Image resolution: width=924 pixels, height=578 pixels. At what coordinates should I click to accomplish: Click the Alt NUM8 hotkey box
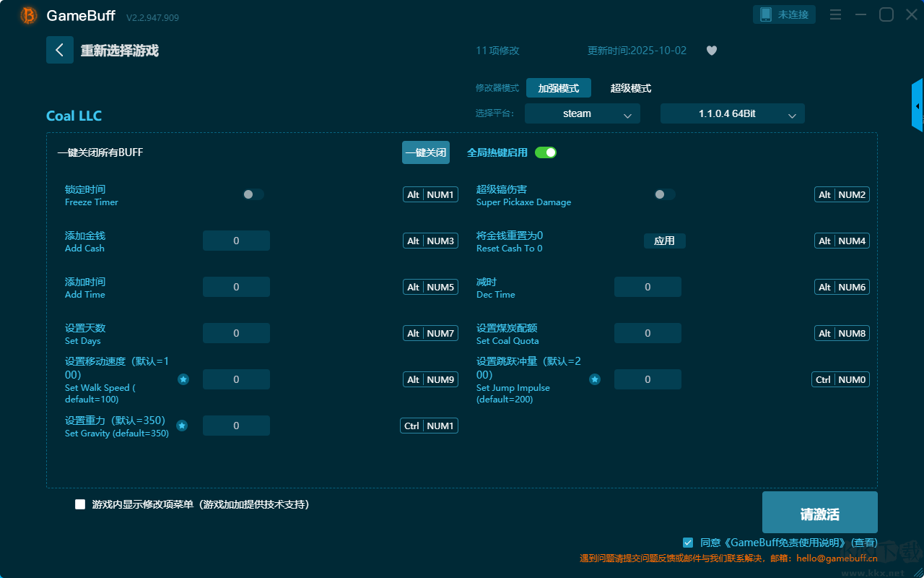pyautogui.click(x=842, y=333)
